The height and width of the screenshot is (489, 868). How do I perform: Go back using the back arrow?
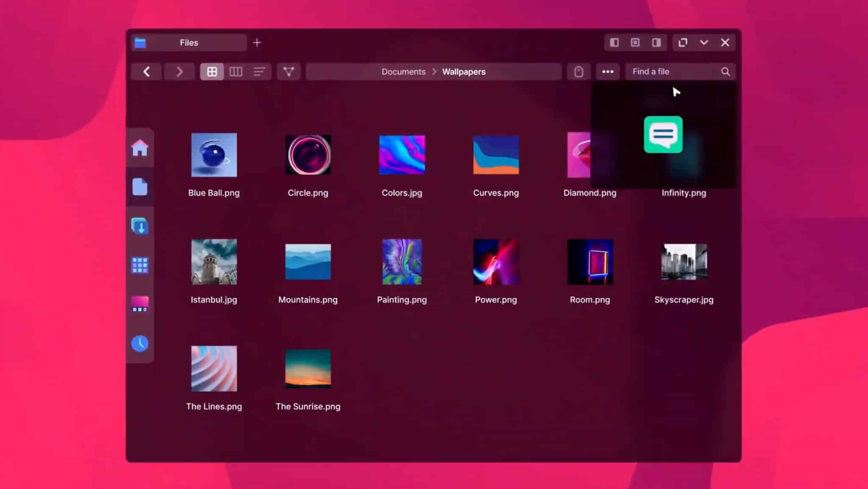point(146,71)
